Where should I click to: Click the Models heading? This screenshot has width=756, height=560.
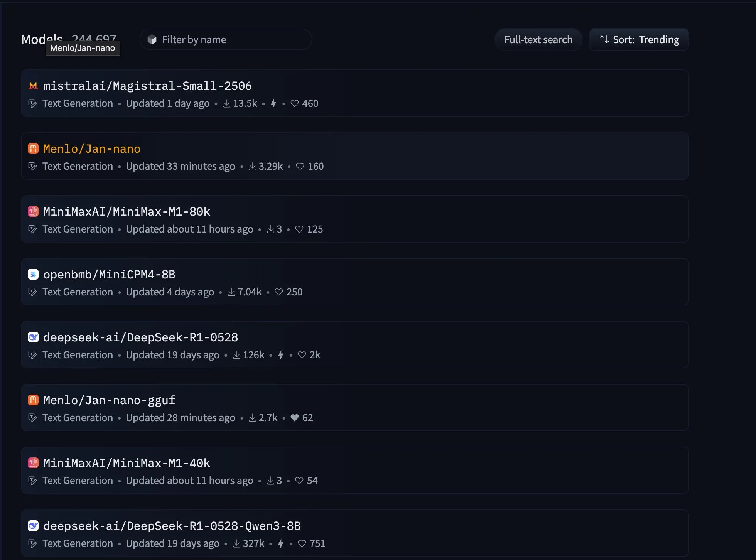pos(42,39)
